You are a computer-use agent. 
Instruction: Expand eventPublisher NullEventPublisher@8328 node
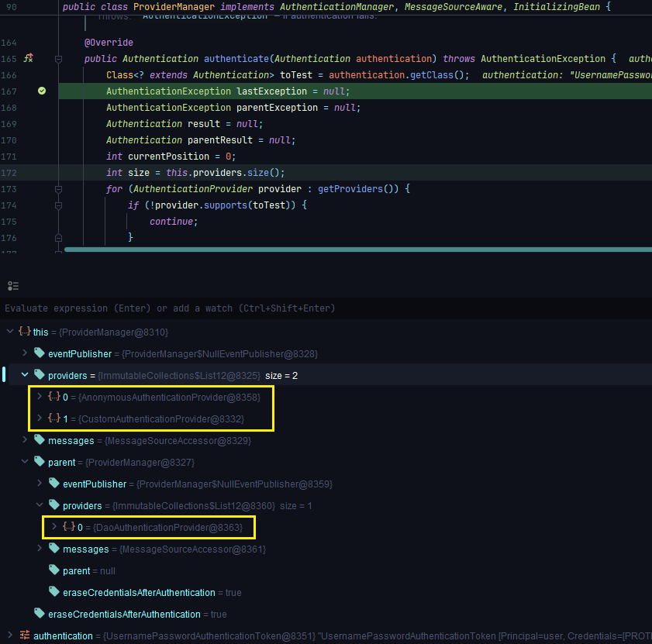coord(25,353)
